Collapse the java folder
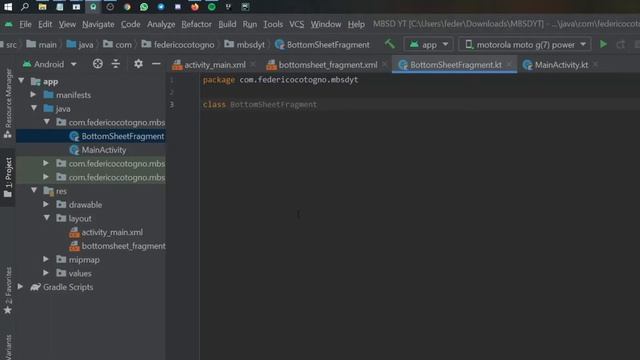The image size is (640, 360). (x=34, y=108)
